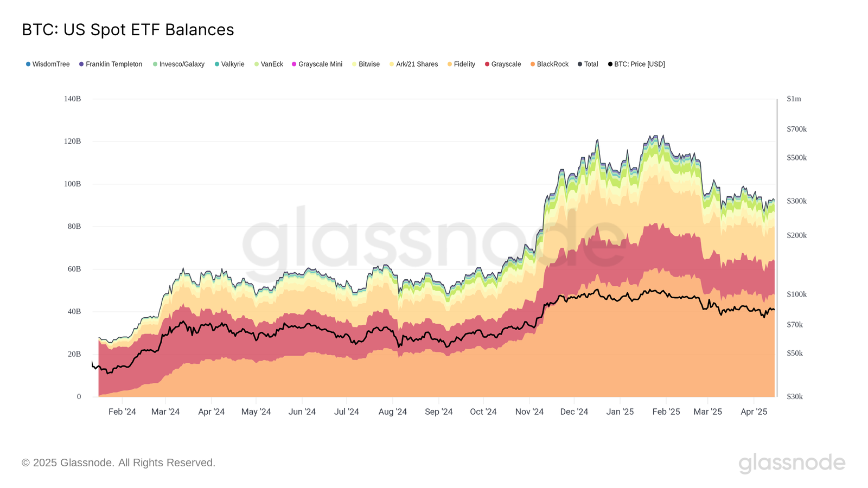Click the Glassnode copyright notice text
Image resolution: width=868 pixels, height=488 pixels.
[x=119, y=463]
